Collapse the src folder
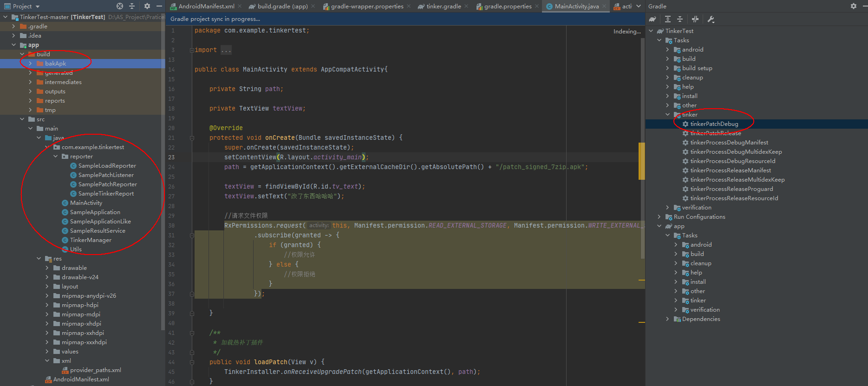Image resolution: width=868 pixels, height=386 pixels. pos(22,119)
